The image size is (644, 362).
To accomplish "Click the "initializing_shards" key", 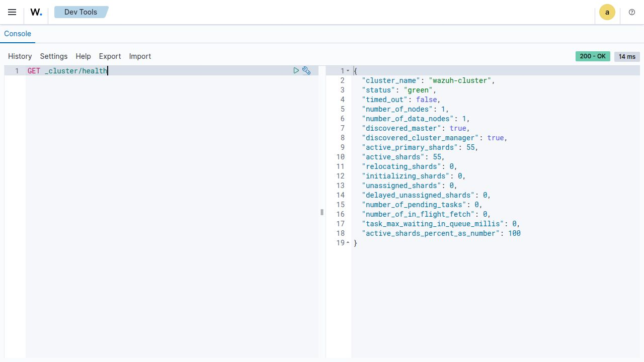I will pyautogui.click(x=406, y=176).
